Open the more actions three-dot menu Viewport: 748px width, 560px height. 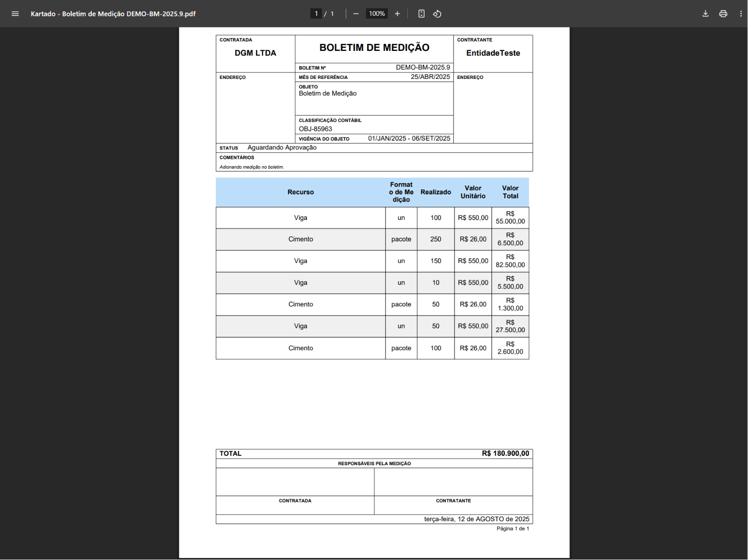coord(741,14)
